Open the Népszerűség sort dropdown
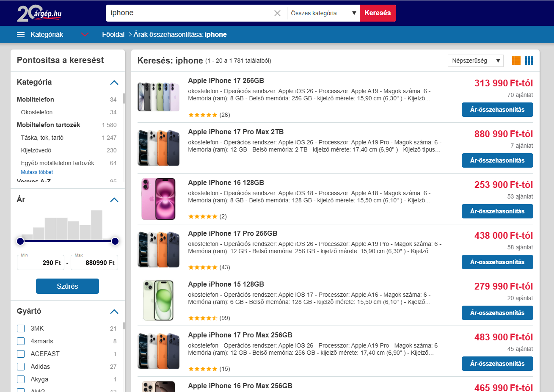This screenshot has width=554, height=392. [x=476, y=61]
